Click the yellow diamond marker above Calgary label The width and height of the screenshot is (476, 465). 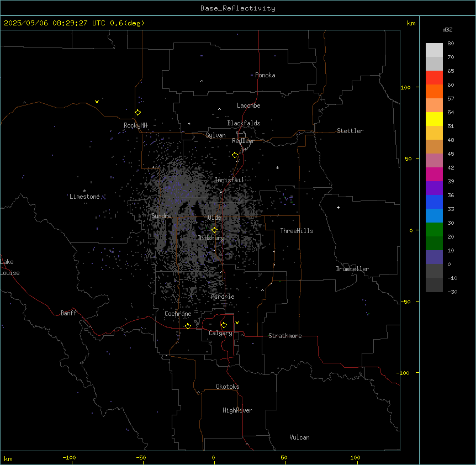[224, 325]
